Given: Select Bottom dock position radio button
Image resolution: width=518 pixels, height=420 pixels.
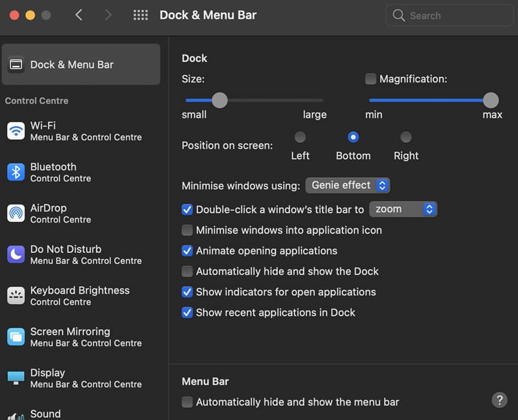Looking at the screenshot, I should pos(353,137).
